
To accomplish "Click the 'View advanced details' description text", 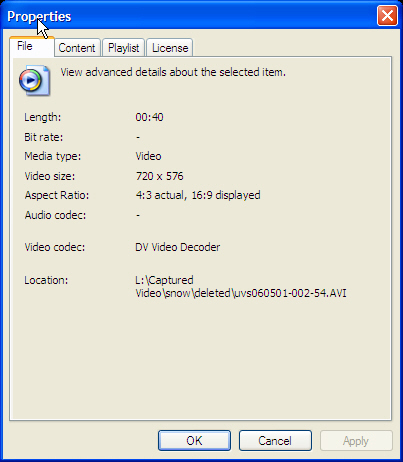I will pos(173,72).
